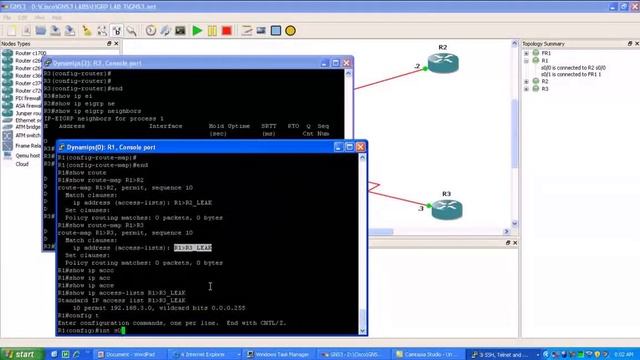Select 's0/0 is connected to R2 s0/0' entry
Viewport: 640px width, 360px height.
(573, 68)
